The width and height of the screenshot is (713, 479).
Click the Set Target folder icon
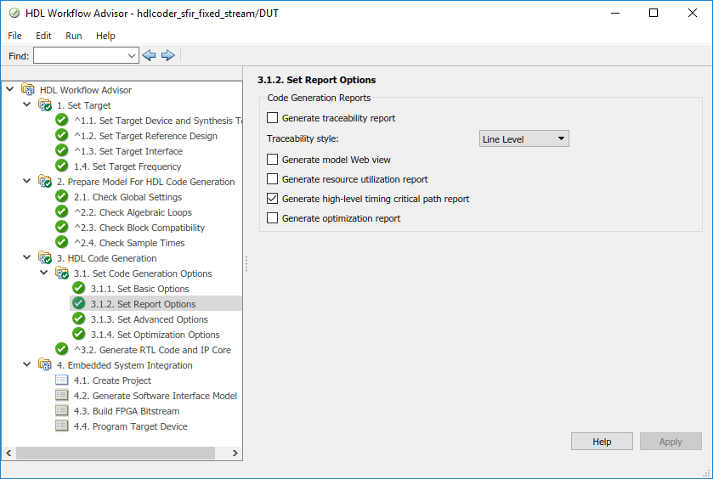tap(45, 105)
